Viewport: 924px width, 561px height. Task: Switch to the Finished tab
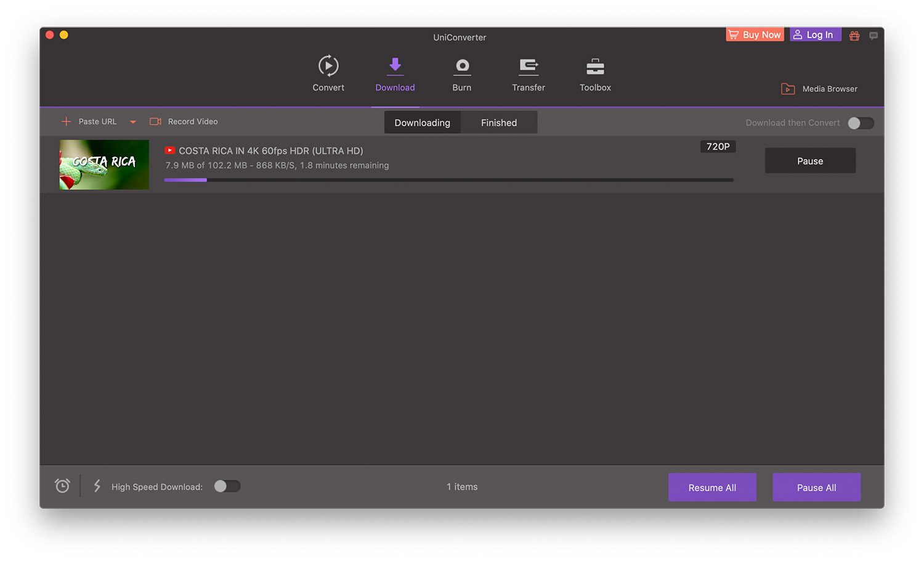(499, 123)
